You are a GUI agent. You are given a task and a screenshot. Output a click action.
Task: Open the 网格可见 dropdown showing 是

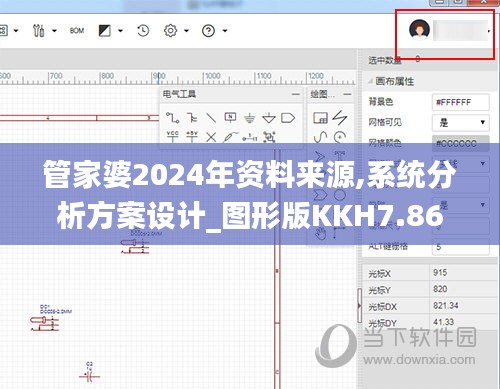coord(461,123)
